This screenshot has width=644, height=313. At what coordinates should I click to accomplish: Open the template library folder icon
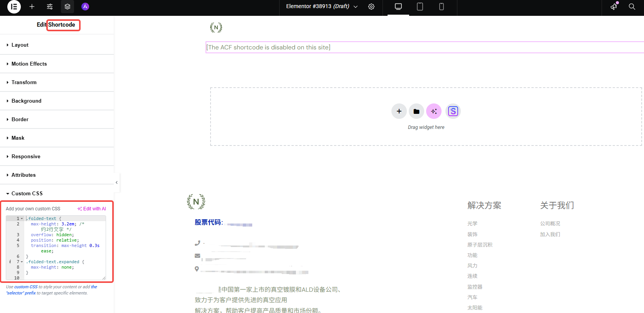pos(416,111)
